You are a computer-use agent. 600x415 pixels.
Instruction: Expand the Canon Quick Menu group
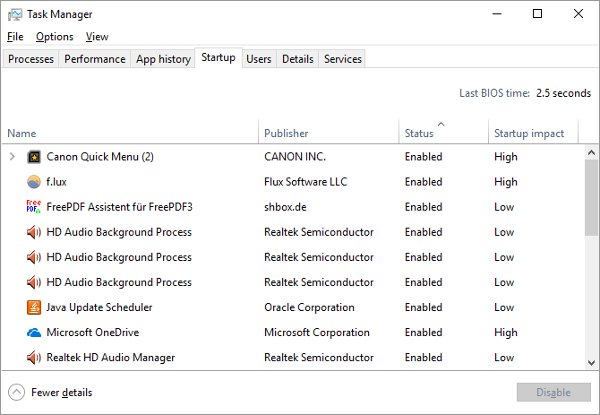(12, 156)
